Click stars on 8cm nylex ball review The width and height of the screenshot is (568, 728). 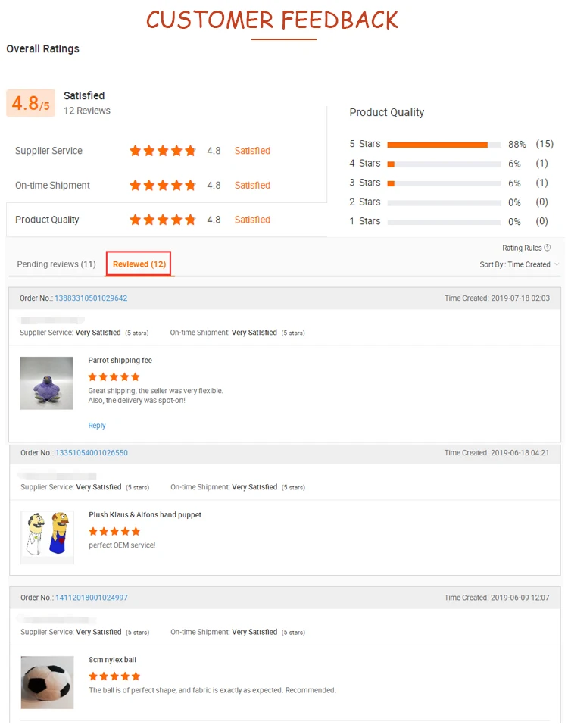(114, 676)
